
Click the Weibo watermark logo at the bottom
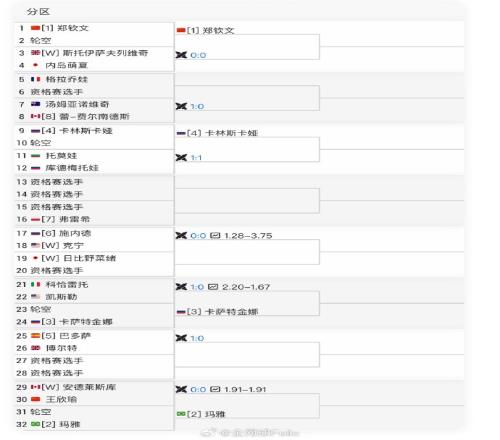click(210, 432)
